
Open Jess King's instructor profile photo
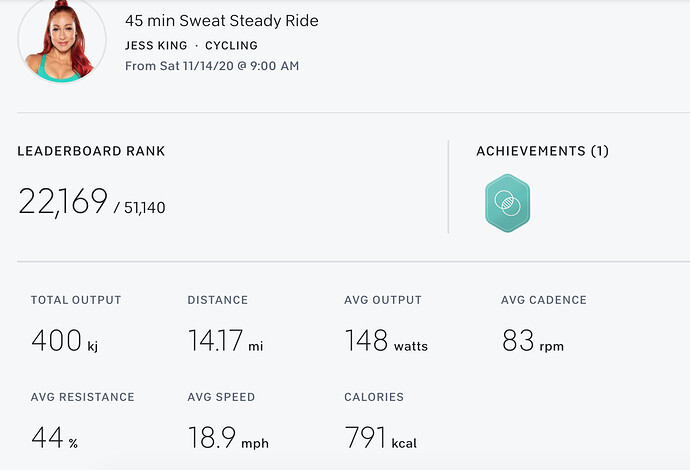click(62, 41)
